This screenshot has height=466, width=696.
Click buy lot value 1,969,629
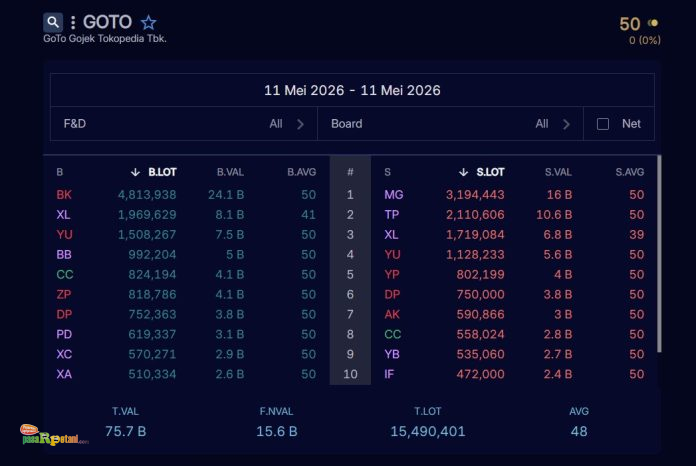147,215
